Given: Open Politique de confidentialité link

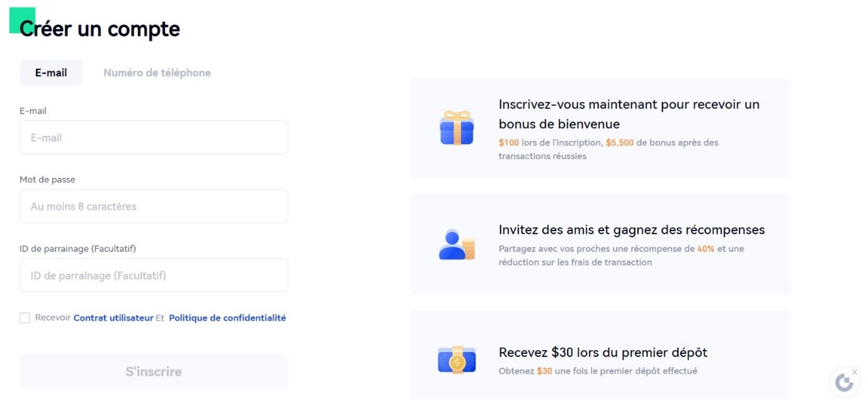Looking at the screenshot, I should (227, 318).
